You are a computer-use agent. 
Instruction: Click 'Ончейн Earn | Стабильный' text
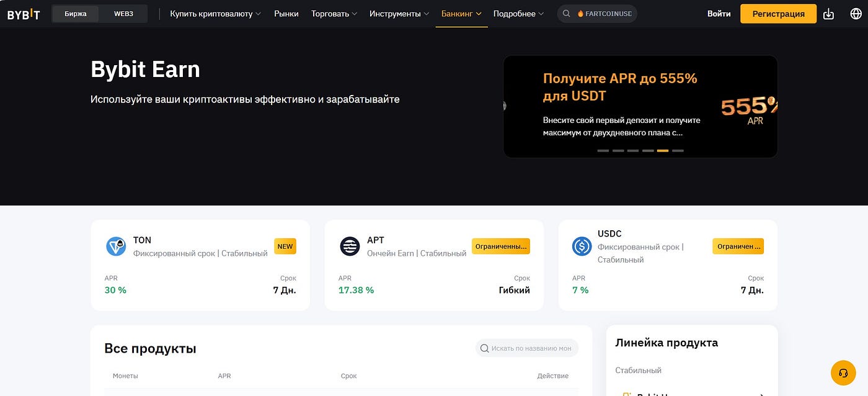417,253
